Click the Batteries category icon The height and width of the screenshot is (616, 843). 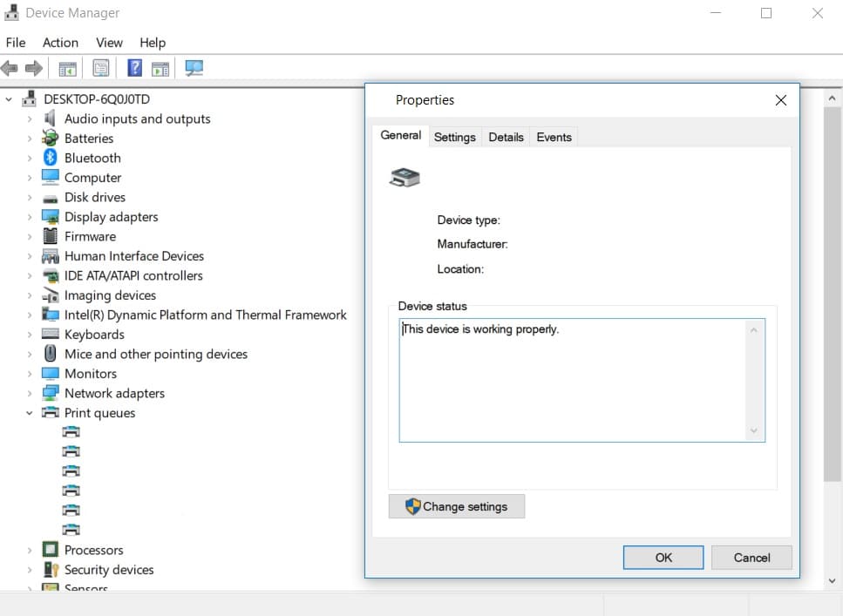tap(51, 139)
